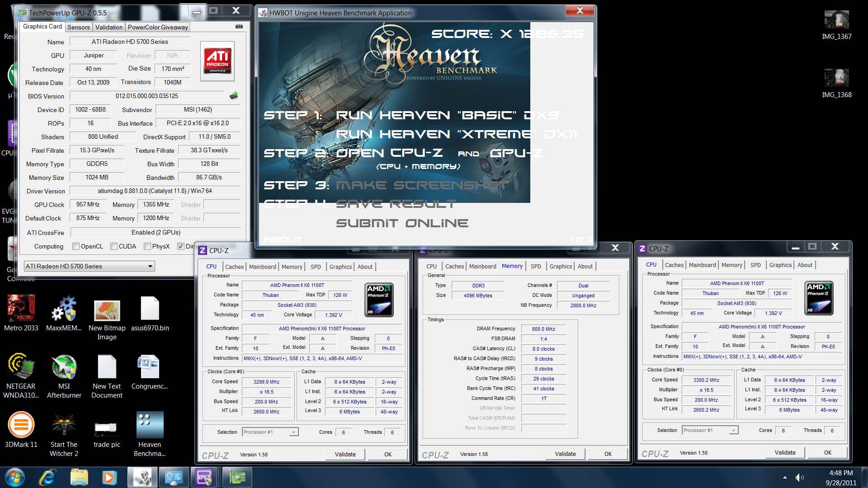Open Windows Start menu
The width and height of the screenshot is (868, 488).
tap(14, 477)
